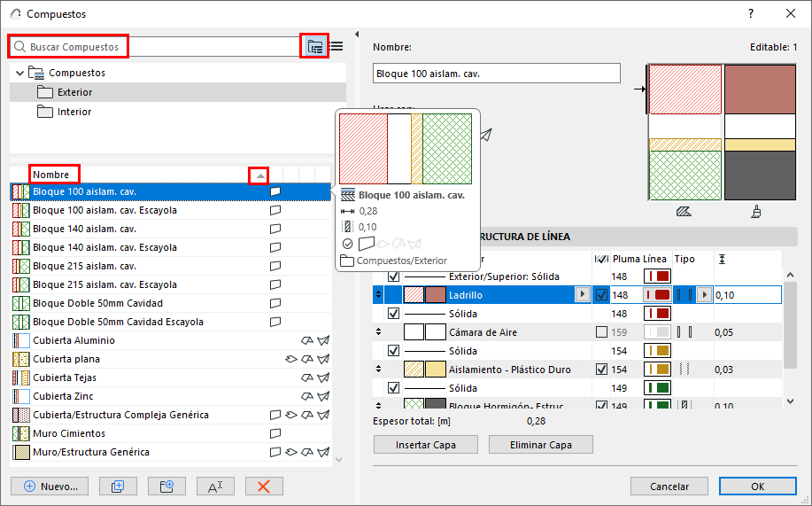
Task: Select the Ladrillo layer row name
Action: [466, 295]
